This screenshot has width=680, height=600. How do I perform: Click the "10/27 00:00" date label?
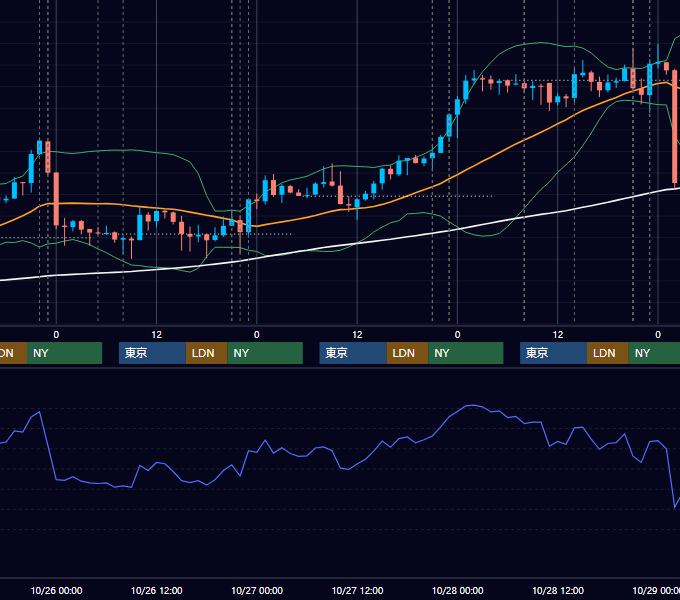[x=257, y=590]
